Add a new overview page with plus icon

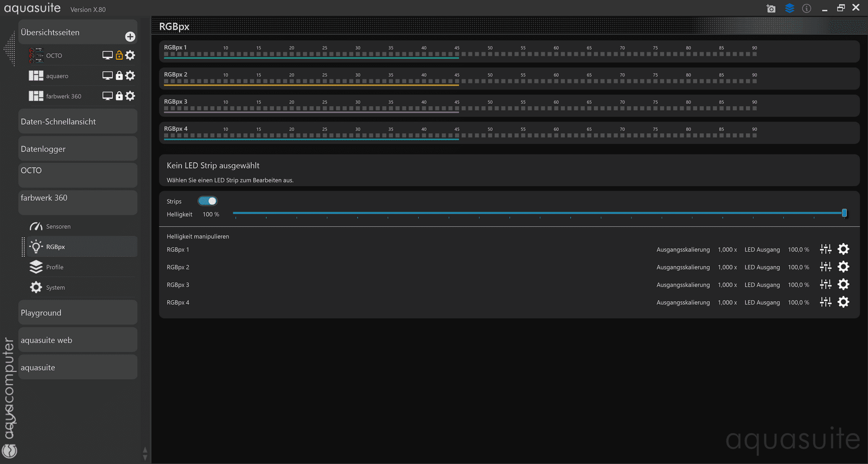130,36
